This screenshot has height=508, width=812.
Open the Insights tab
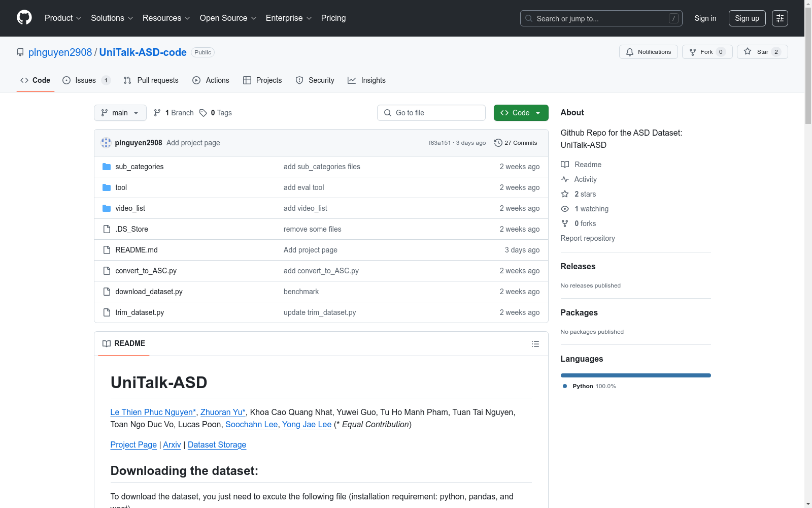[367, 80]
